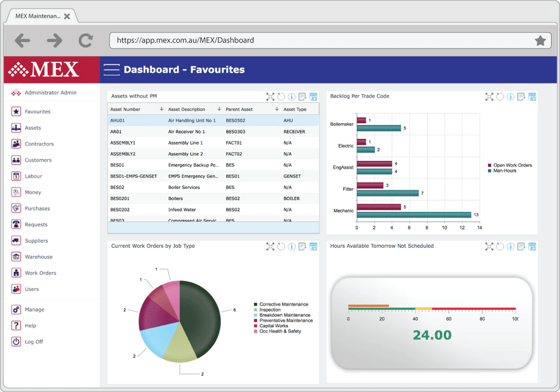Click the Log Off power icon
This screenshot has width=560, height=392.
click(x=16, y=341)
